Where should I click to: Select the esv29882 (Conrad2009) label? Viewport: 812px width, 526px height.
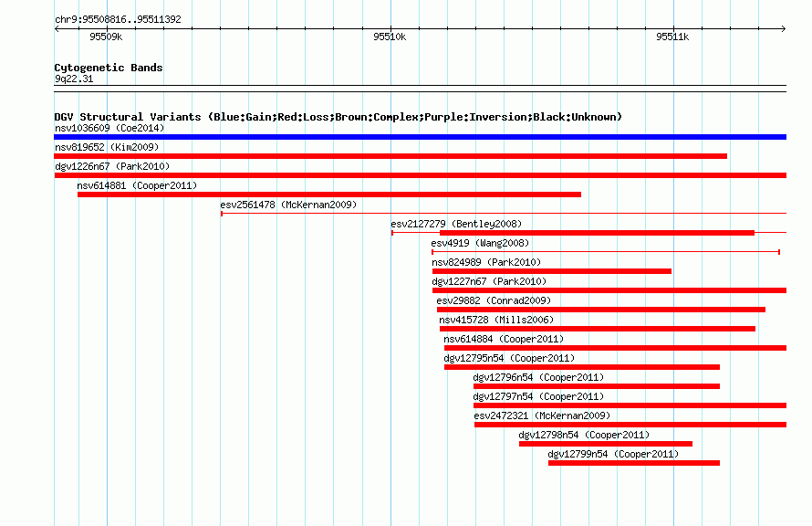[x=494, y=300]
